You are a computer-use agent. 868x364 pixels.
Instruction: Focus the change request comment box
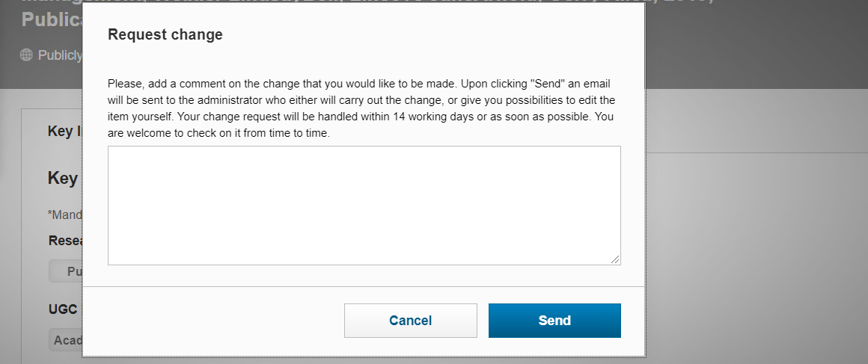coord(364,205)
